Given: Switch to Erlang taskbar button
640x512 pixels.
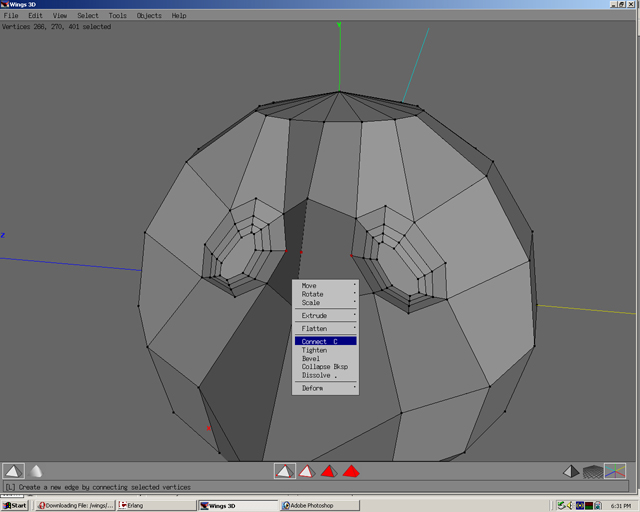Looking at the screenshot, I should (157, 505).
